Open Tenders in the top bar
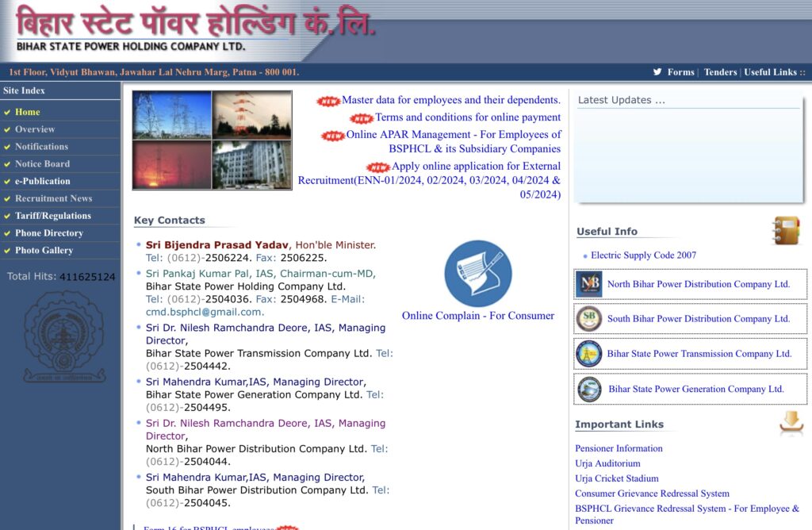Screen dimensions: 812x530 tap(720, 72)
